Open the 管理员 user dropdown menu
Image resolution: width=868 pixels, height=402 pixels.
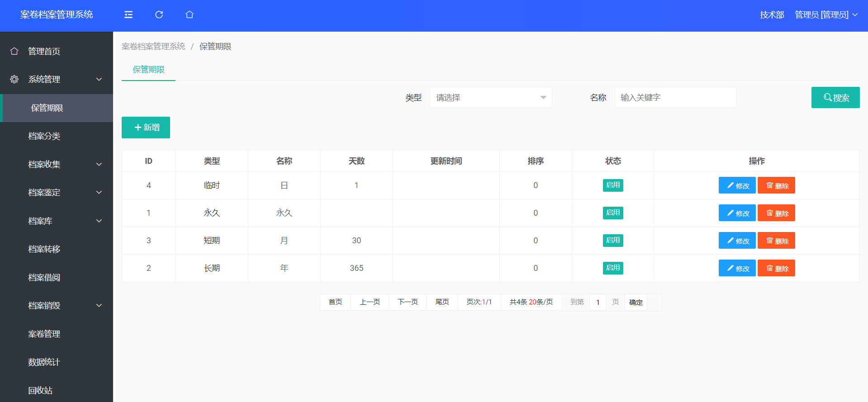[x=826, y=15]
